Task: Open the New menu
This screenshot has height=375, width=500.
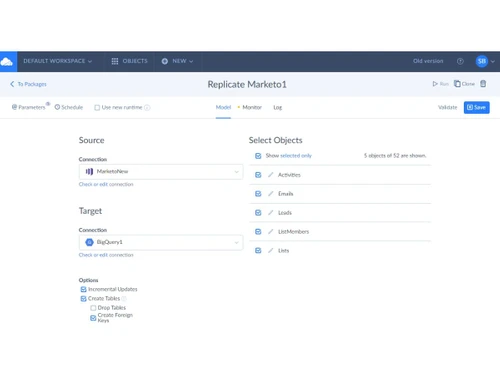Action: [x=177, y=61]
